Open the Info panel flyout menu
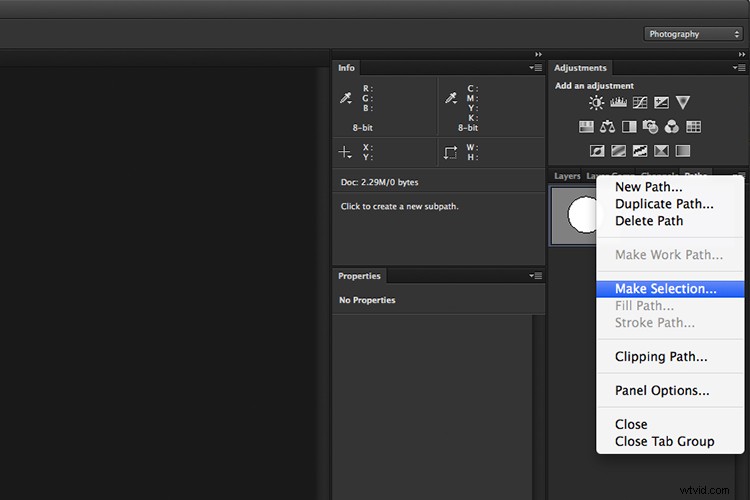 click(x=536, y=68)
